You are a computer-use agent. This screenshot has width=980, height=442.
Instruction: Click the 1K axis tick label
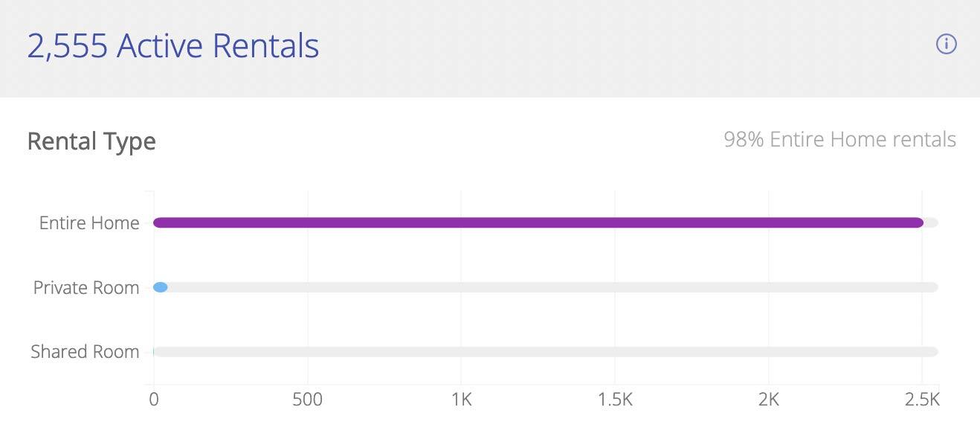461,400
